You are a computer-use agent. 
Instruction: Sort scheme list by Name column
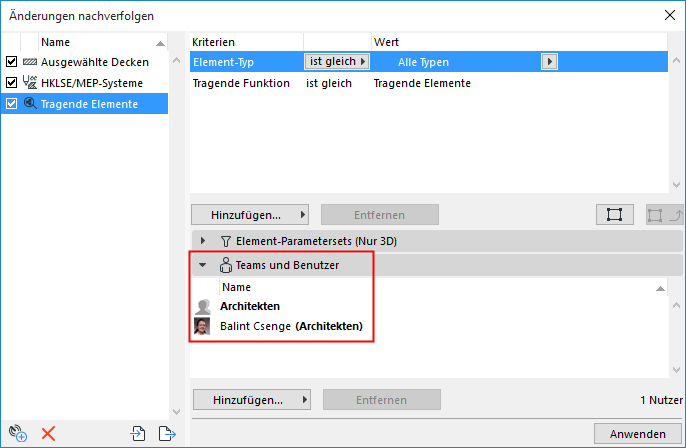(x=103, y=42)
